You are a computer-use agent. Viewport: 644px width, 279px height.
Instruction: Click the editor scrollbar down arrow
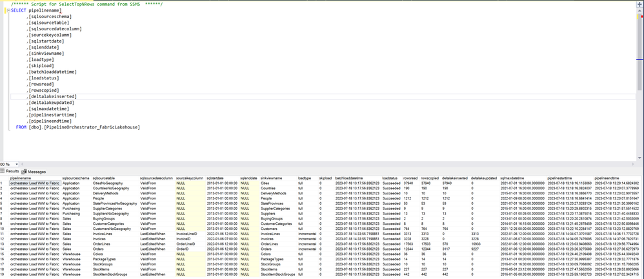coord(641,158)
